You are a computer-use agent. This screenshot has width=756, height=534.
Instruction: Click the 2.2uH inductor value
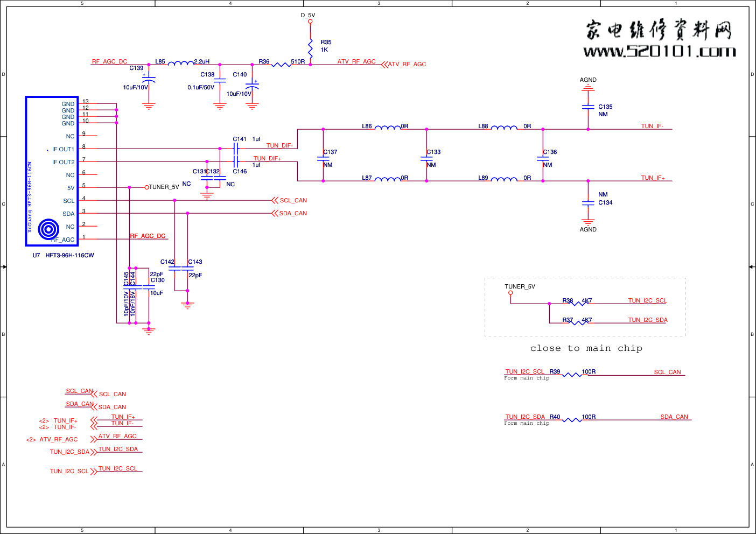point(202,61)
